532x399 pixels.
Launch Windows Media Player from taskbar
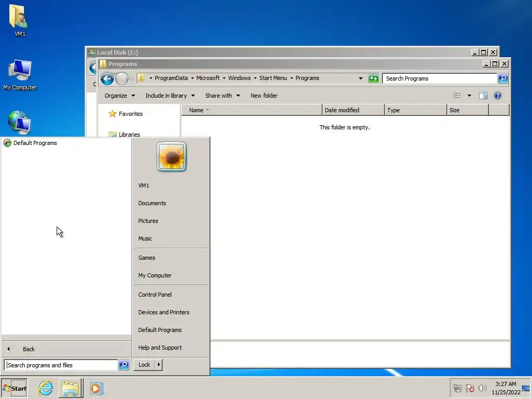click(x=96, y=388)
